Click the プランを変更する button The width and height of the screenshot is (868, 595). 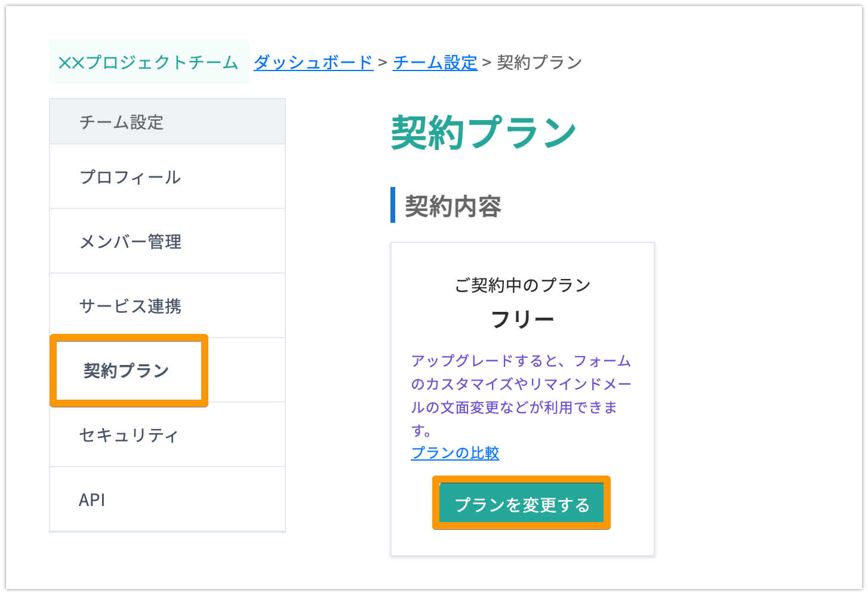[x=522, y=503]
